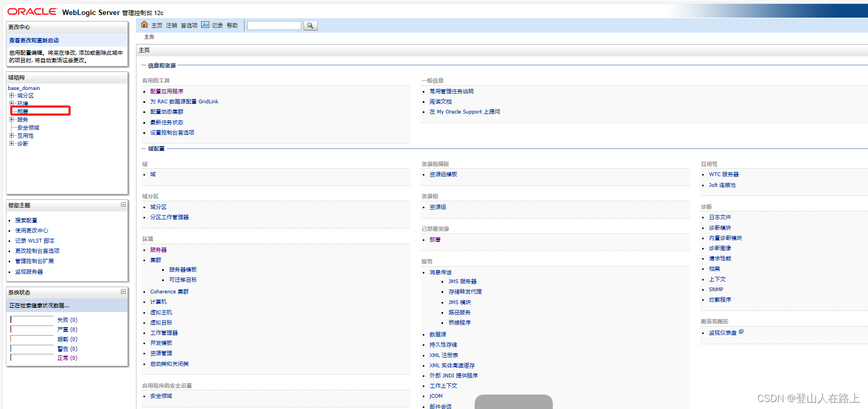Click the magnifier search button
The width and height of the screenshot is (868, 409).
pos(310,25)
